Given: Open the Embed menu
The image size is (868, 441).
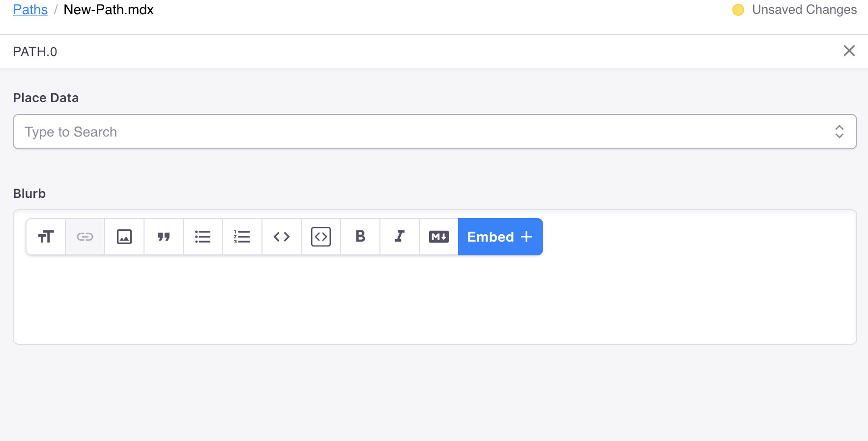Looking at the screenshot, I should point(500,237).
